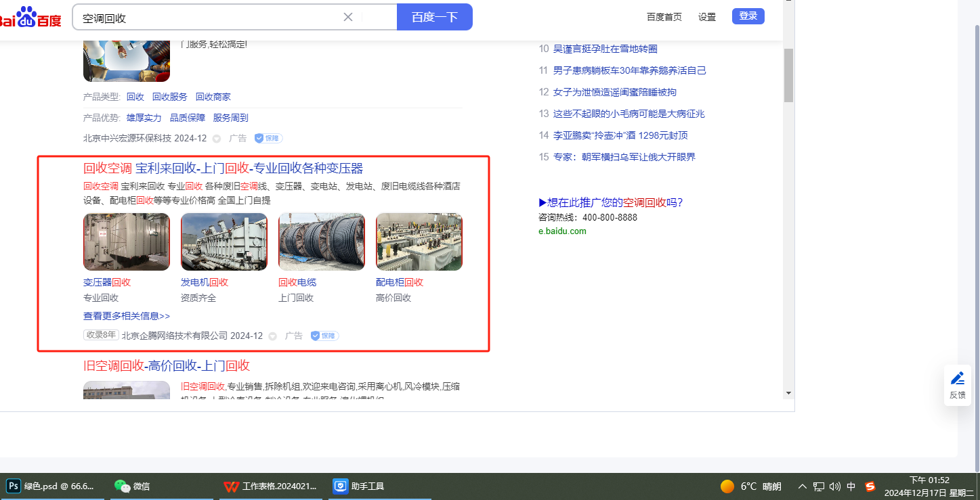Viewport: 980px width, 500px height.
Task: Open the 回收商家 product type link
Action: pos(213,97)
